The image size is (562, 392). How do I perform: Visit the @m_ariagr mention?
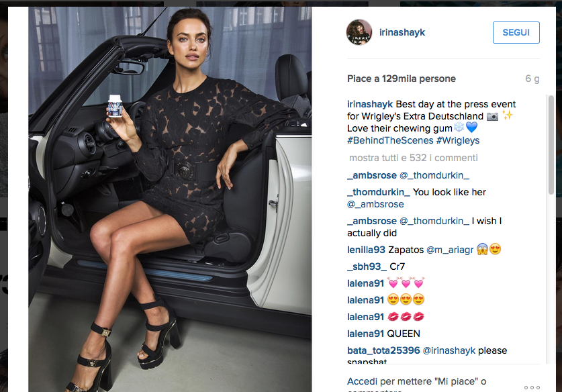(x=450, y=250)
